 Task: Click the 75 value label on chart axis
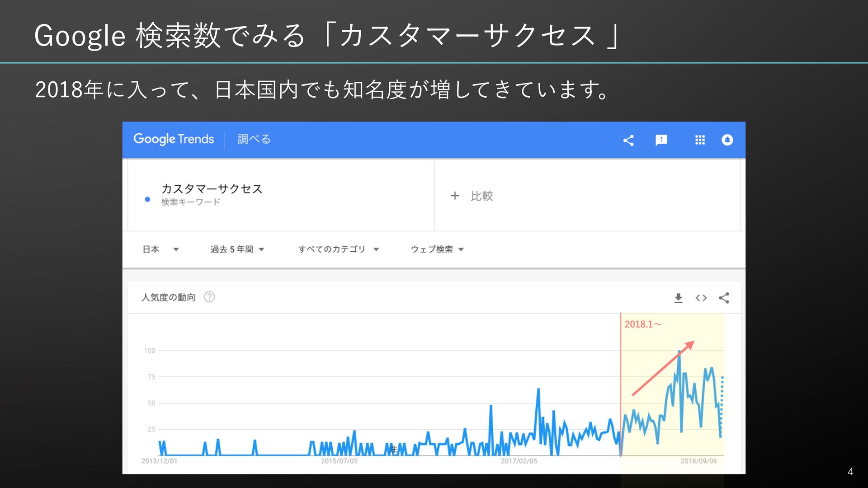(151, 377)
